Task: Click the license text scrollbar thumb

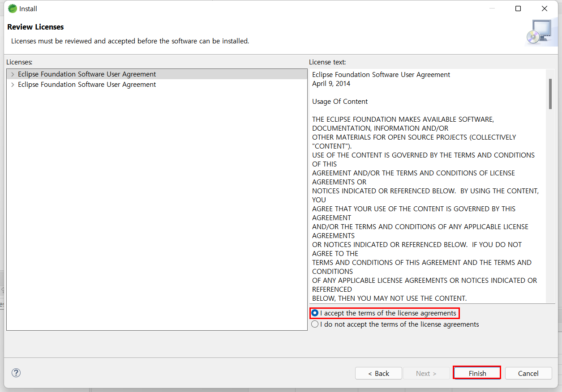Action: [x=550, y=94]
